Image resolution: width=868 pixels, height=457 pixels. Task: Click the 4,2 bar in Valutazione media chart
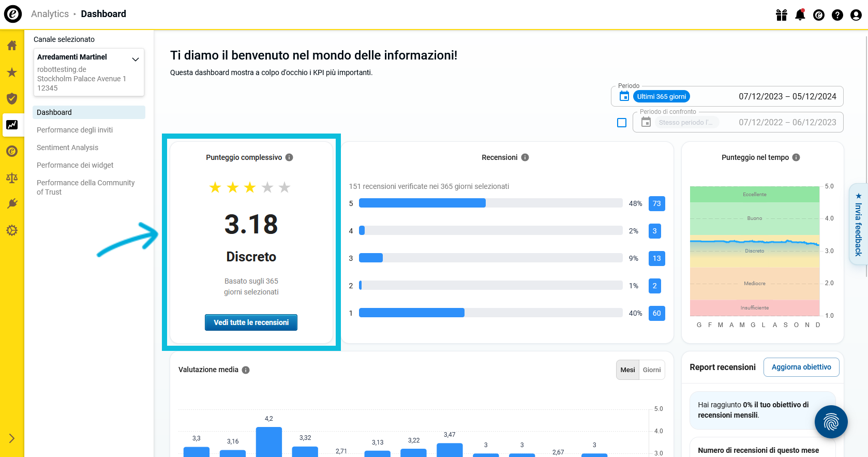click(269, 442)
